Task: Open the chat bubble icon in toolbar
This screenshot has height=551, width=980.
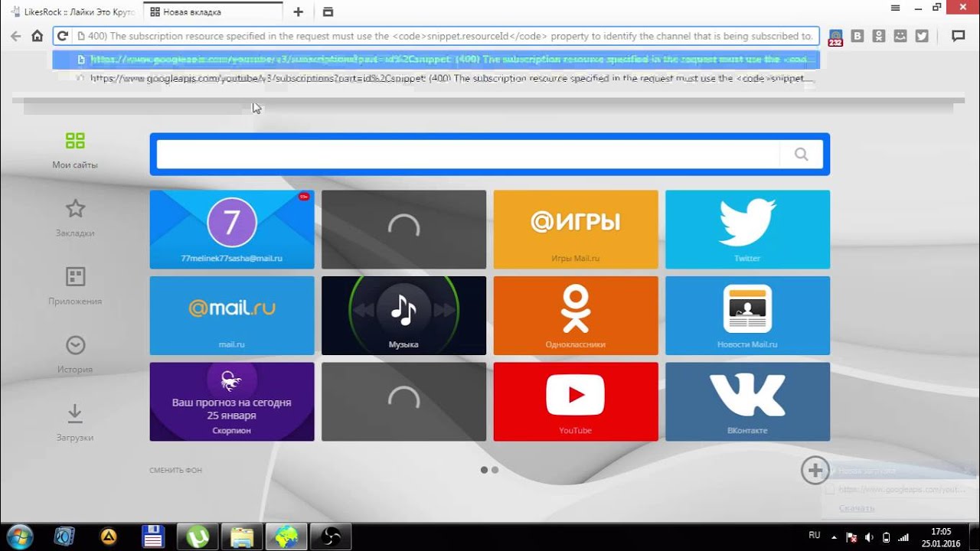Action: pos(958,36)
